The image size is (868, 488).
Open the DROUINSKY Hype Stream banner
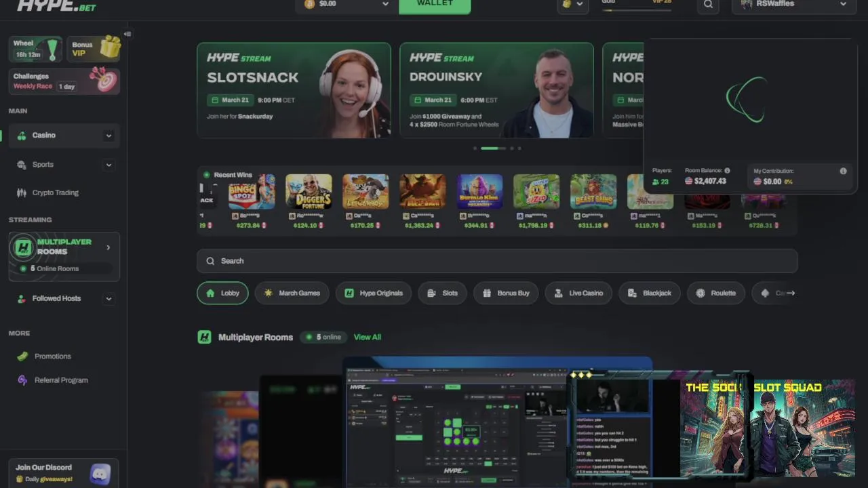tap(496, 90)
